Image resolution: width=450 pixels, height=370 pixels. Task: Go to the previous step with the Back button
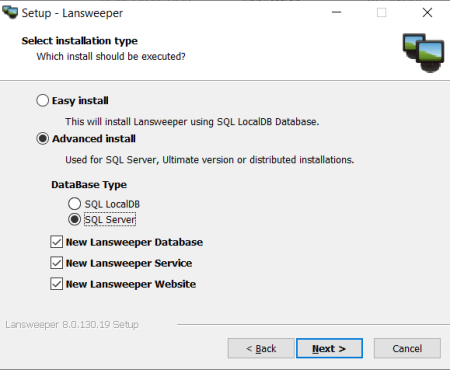(261, 348)
